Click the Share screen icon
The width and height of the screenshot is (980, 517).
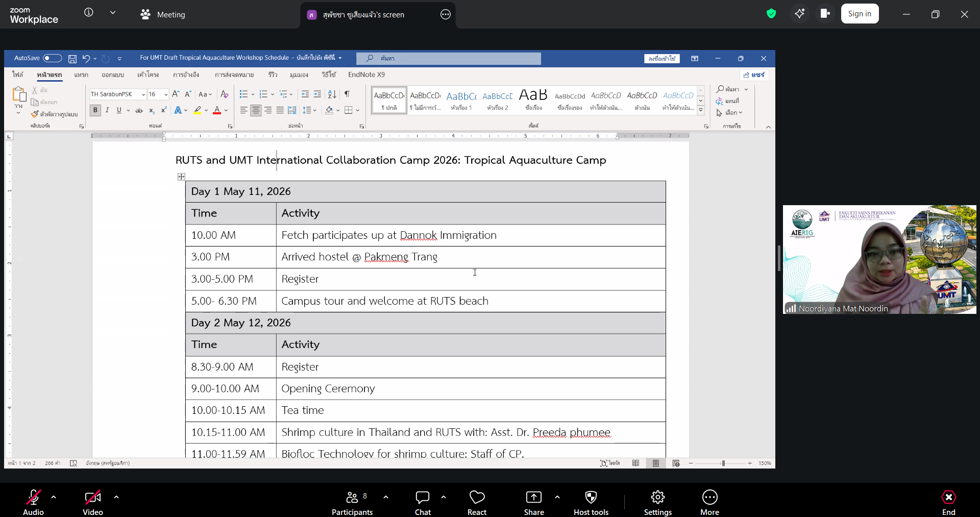click(x=533, y=503)
